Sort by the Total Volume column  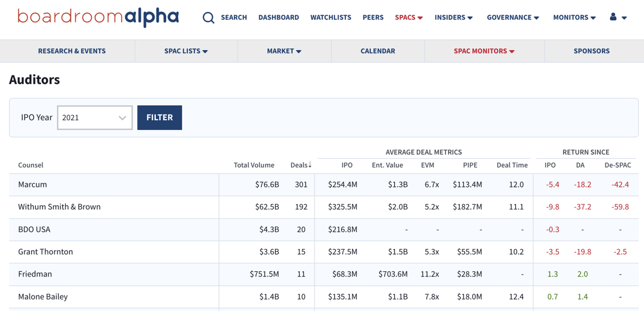point(254,165)
